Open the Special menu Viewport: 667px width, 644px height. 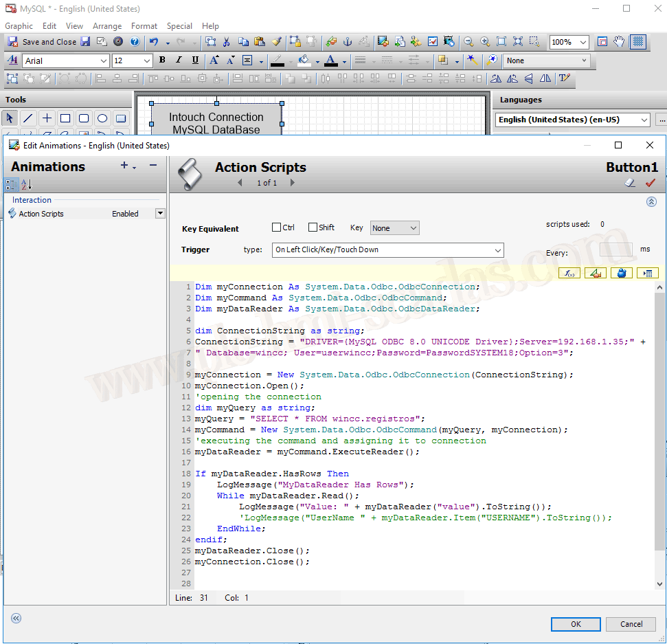click(x=179, y=26)
